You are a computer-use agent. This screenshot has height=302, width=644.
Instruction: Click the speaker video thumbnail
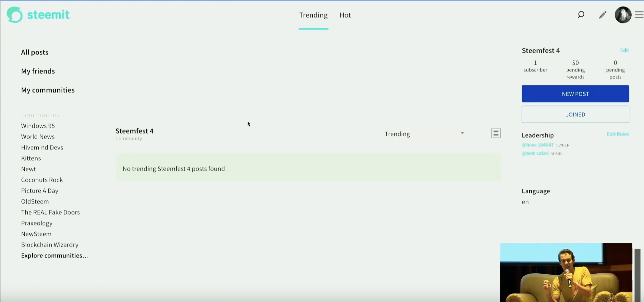[x=566, y=272]
